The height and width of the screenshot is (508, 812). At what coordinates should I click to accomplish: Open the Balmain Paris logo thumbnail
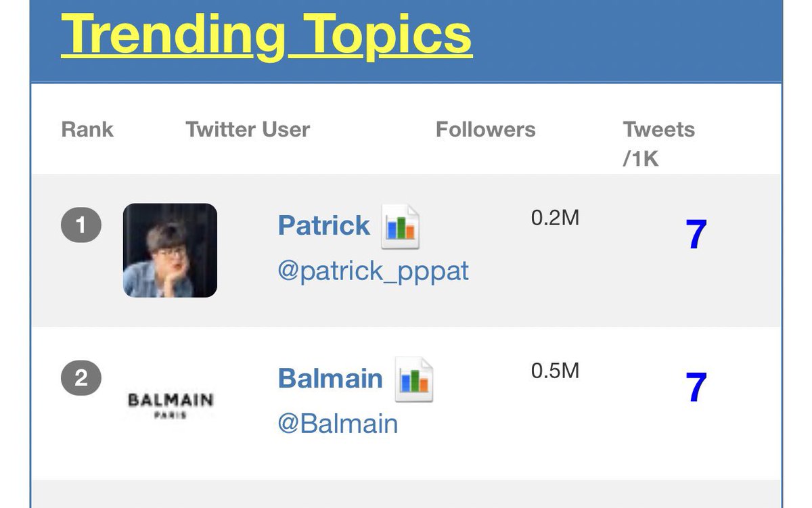170,405
